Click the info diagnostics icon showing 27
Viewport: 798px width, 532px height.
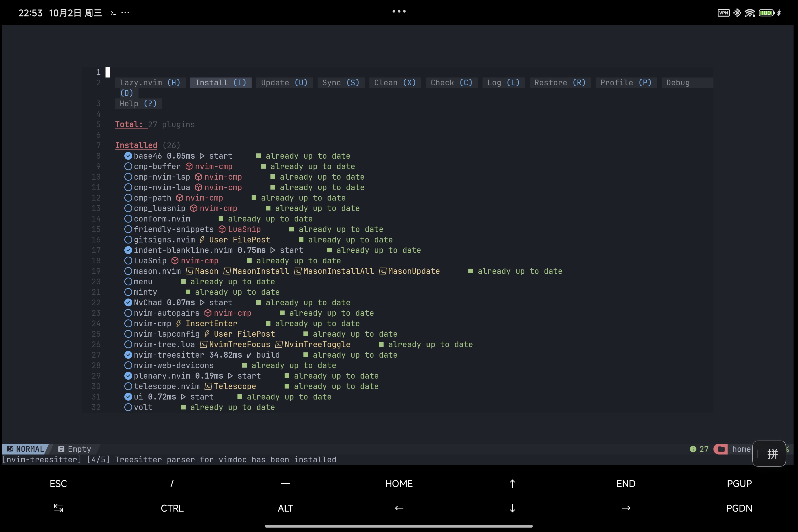click(x=693, y=449)
